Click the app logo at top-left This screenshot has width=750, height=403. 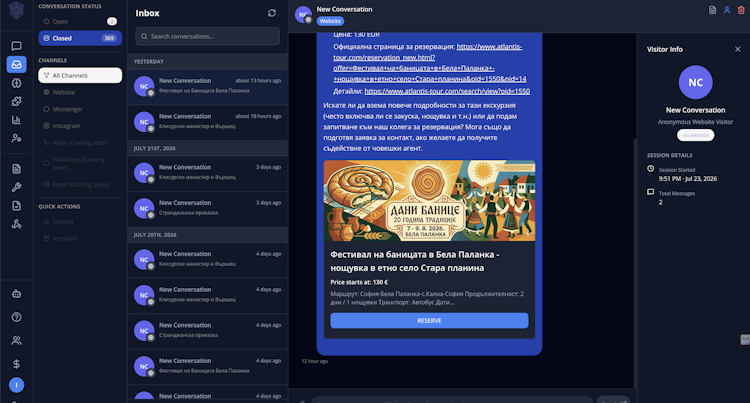(x=16, y=10)
